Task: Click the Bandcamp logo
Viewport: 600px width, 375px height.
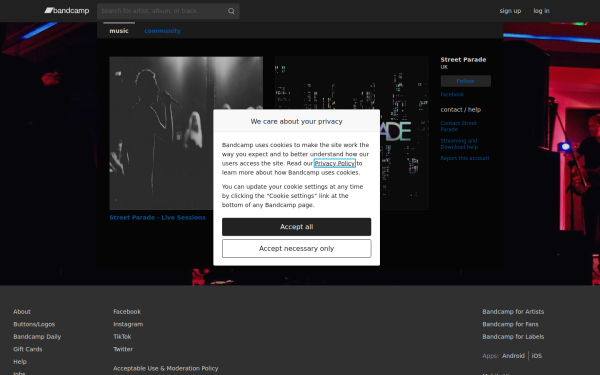Action: click(67, 11)
